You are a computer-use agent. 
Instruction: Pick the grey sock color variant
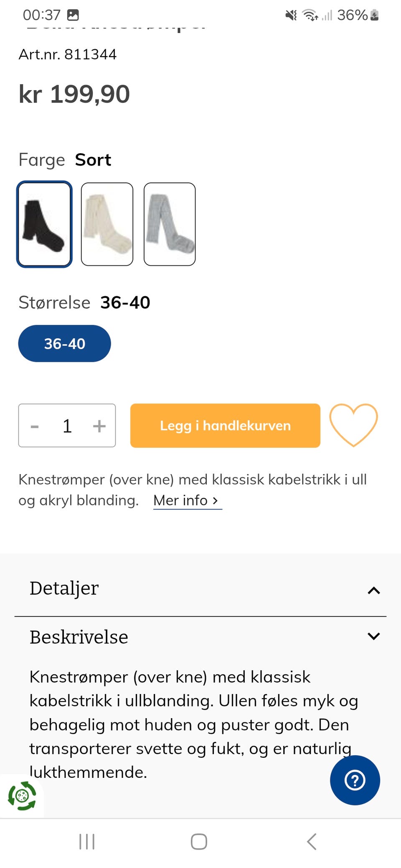pyautogui.click(x=170, y=224)
